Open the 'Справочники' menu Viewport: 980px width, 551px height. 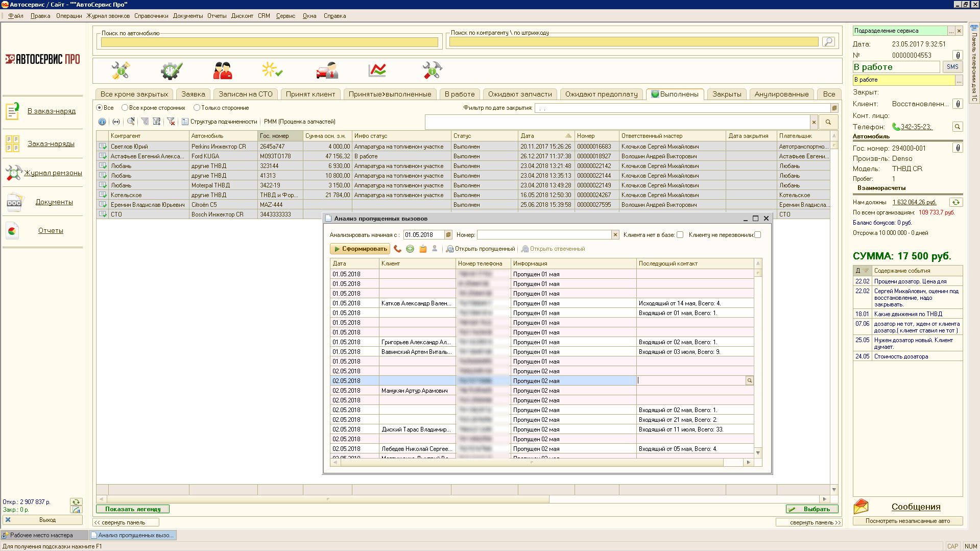point(151,16)
